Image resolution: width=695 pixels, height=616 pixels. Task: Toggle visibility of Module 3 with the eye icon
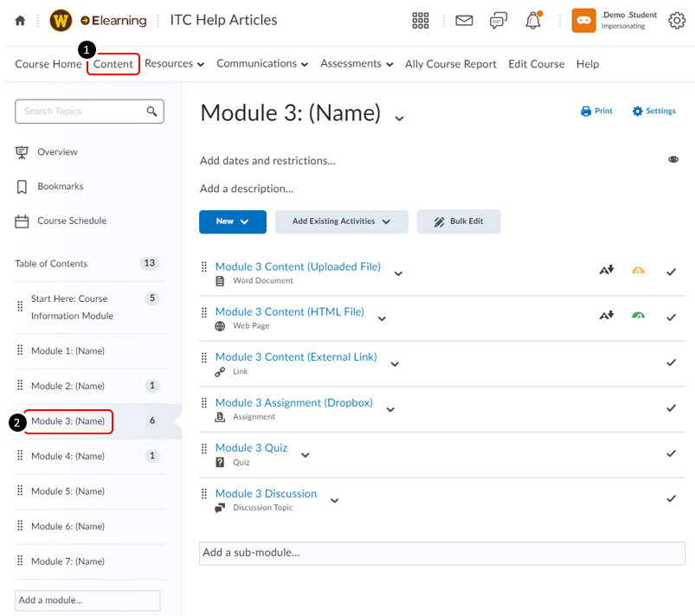coord(673,159)
